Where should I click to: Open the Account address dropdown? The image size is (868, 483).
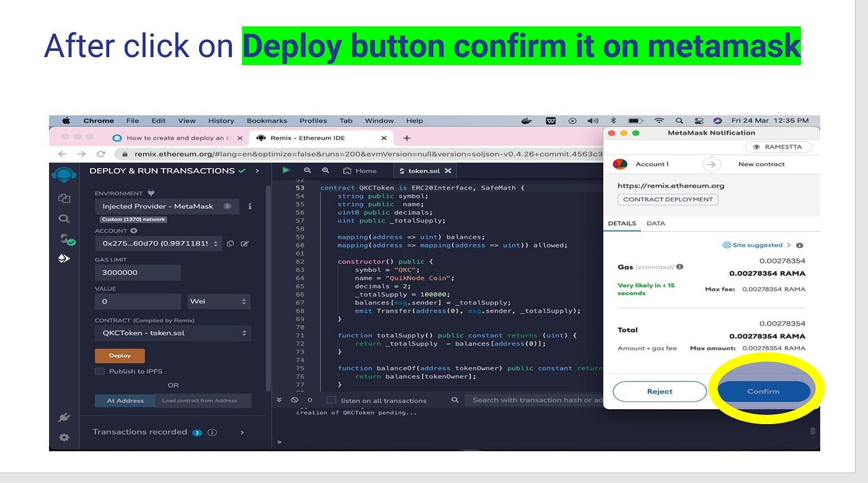coord(158,244)
